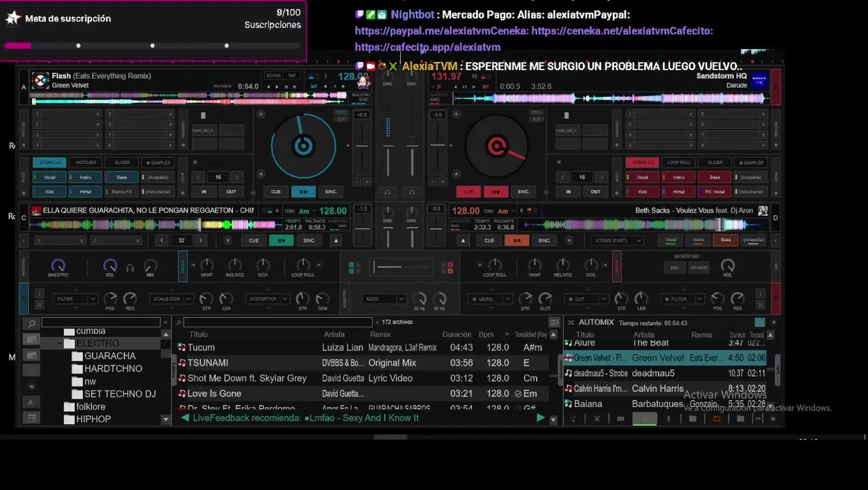This screenshot has height=490, width=868.
Task: Sort file list by Artista column
Action: coord(334,335)
